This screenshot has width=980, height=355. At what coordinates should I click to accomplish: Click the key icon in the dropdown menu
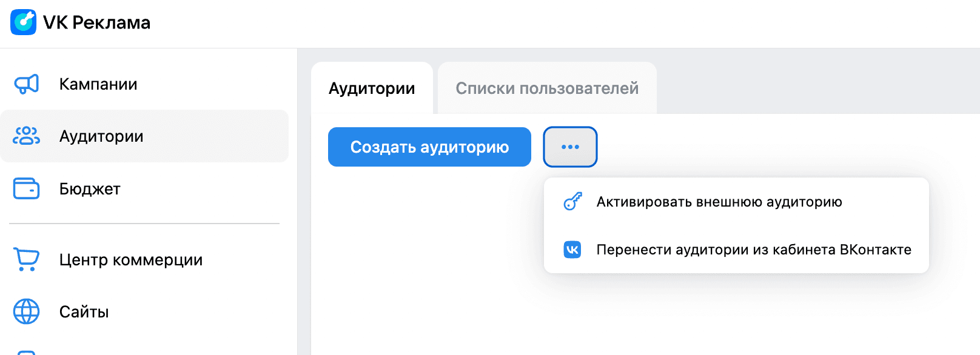click(x=572, y=202)
